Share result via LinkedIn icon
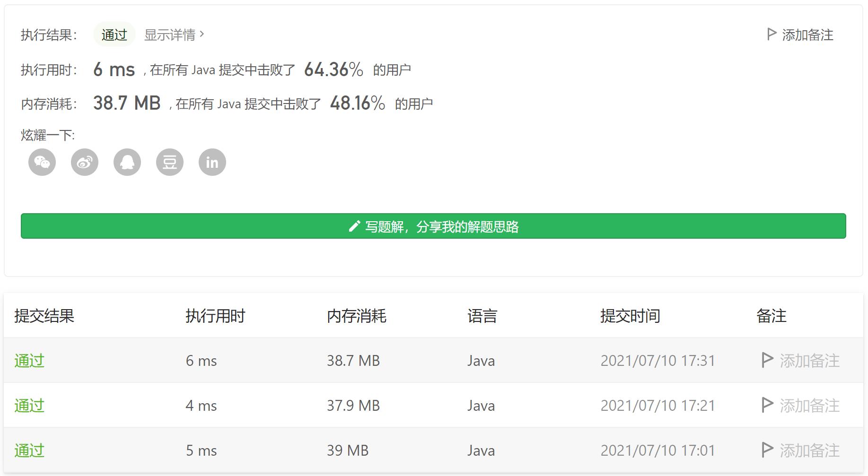Image resolution: width=868 pixels, height=476 pixels. pyautogui.click(x=212, y=162)
